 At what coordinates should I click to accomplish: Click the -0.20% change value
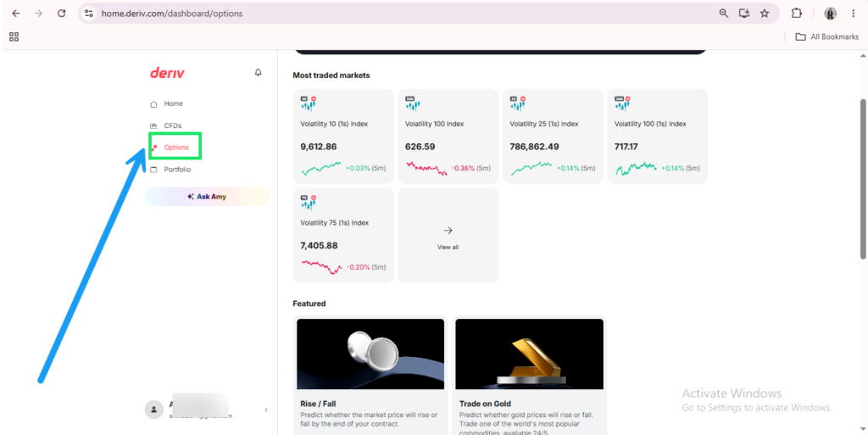click(358, 267)
